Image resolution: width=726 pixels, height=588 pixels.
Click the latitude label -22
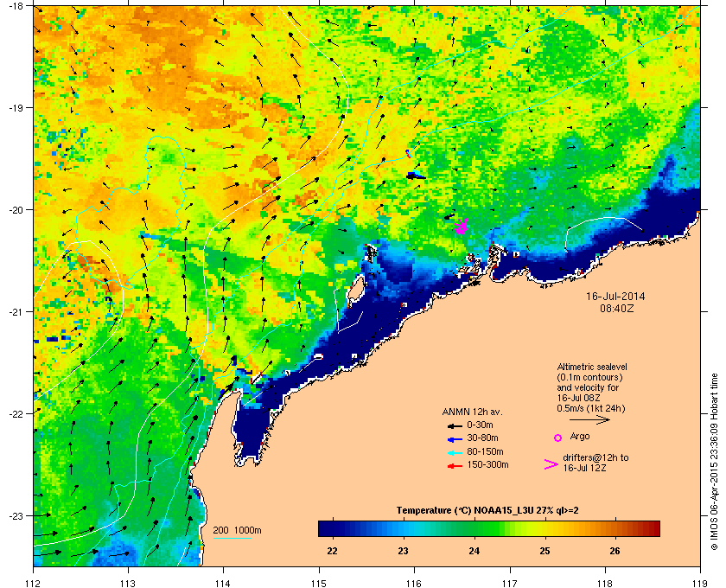point(15,414)
